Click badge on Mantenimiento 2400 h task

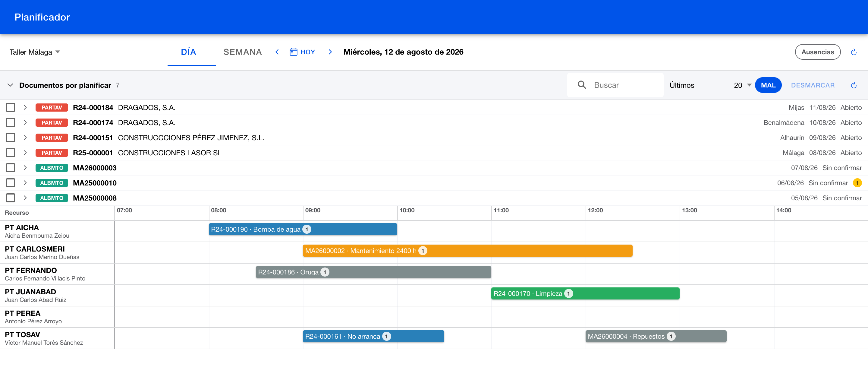click(x=423, y=251)
